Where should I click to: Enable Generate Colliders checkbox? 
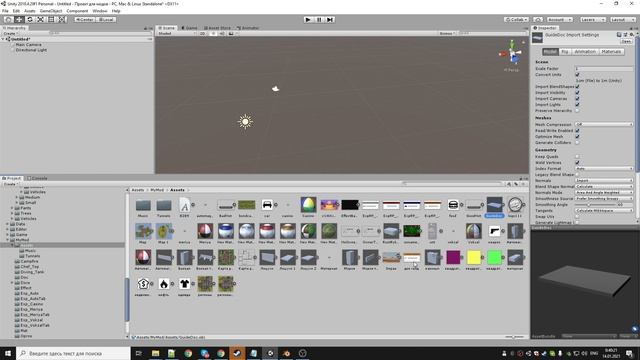coord(577,142)
